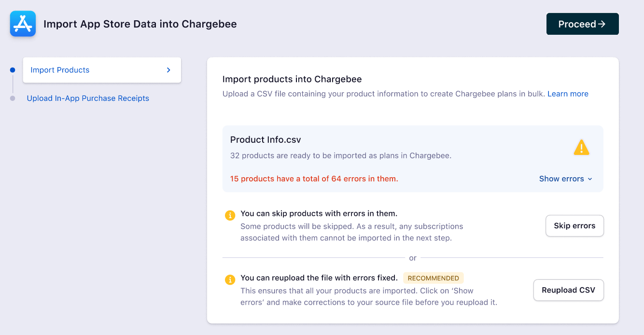Click the Reupload CSV button
The height and width of the screenshot is (335, 644).
coord(568,290)
